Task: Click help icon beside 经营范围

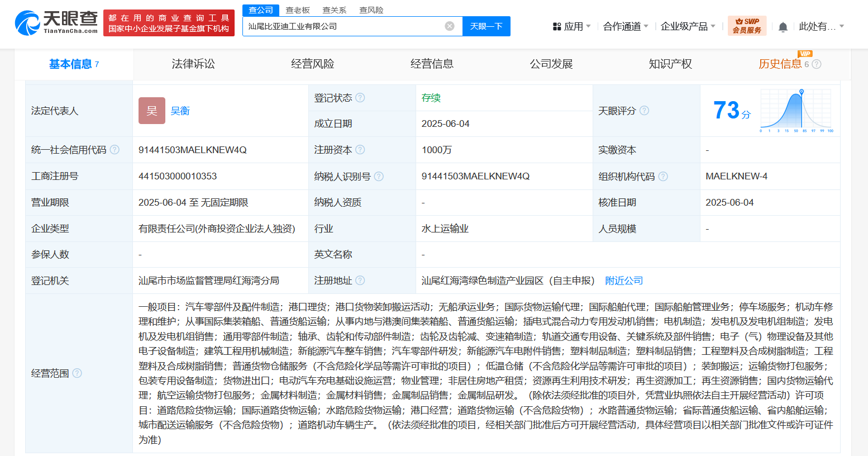Action: point(77,373)
